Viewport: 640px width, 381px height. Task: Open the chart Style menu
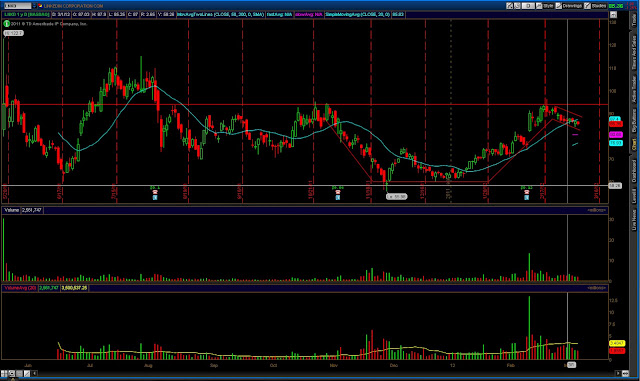[x=548, y=6]
